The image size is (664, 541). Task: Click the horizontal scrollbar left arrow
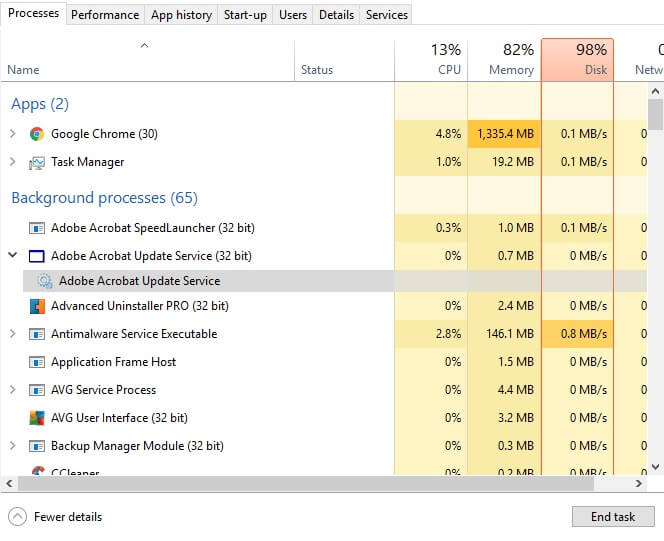9,483
